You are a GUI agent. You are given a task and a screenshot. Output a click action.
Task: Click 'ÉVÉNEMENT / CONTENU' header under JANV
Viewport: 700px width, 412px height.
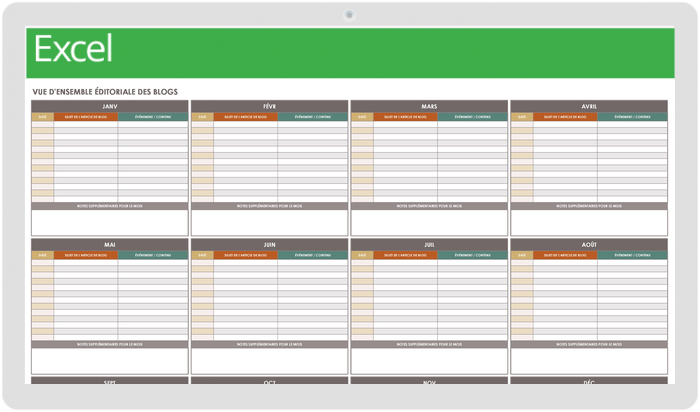153,117
